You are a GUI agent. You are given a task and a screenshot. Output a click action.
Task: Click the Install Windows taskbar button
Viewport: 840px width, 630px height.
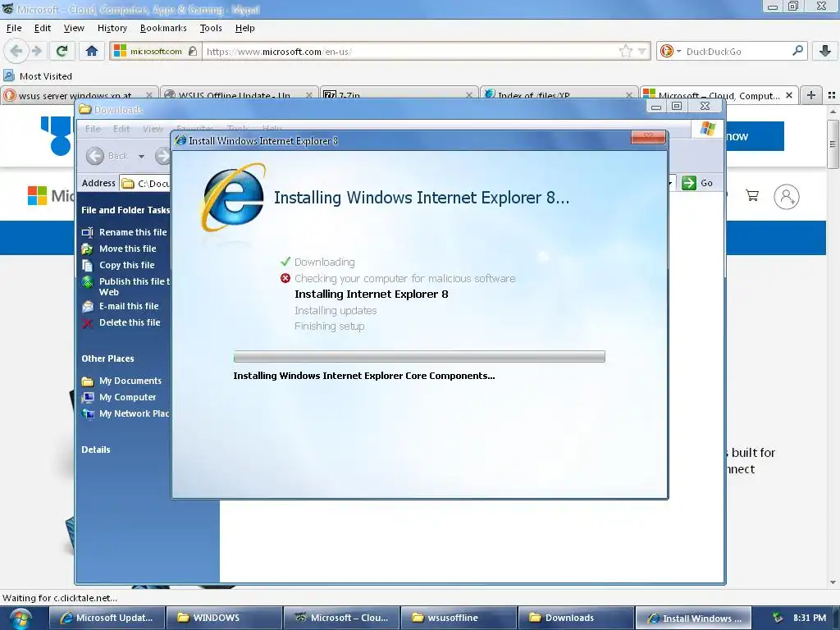tap(692, 618)
